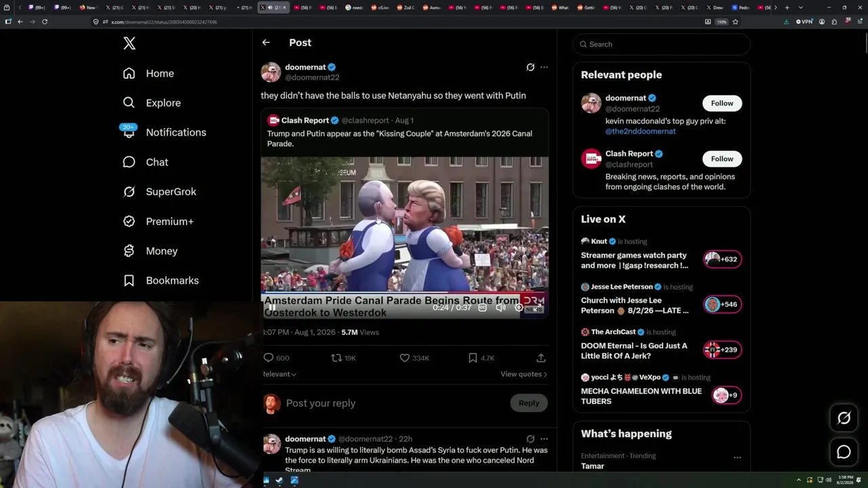The width and height of the screenshot is (868, 488).
Task: Seek on the video progress bar
Action: coord(404,293)
